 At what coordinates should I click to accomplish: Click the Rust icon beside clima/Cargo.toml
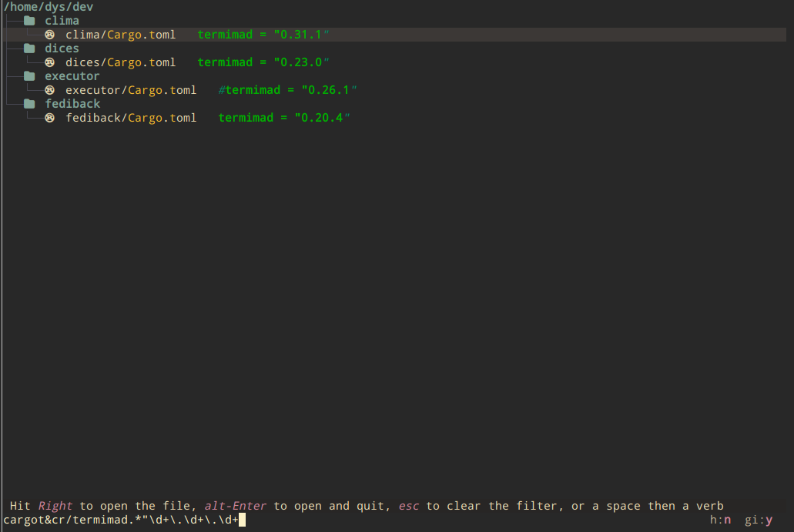50,35
